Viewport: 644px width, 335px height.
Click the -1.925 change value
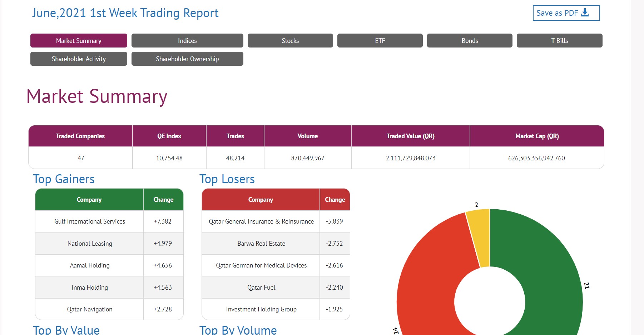[334, 309]
